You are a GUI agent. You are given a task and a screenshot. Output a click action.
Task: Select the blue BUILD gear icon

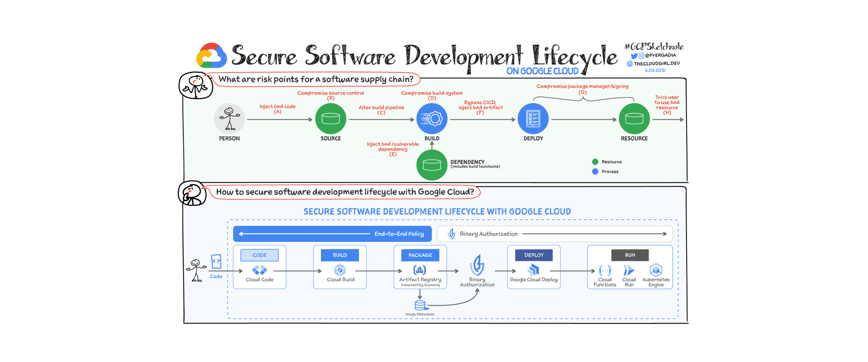(432, 119)
